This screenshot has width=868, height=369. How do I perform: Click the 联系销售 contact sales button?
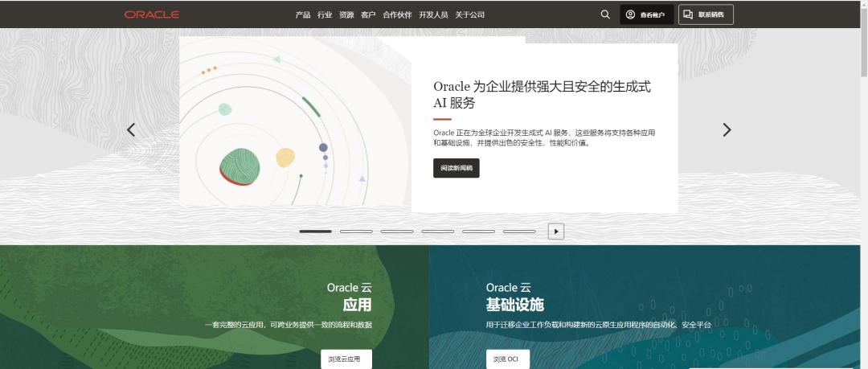point(706,15)
